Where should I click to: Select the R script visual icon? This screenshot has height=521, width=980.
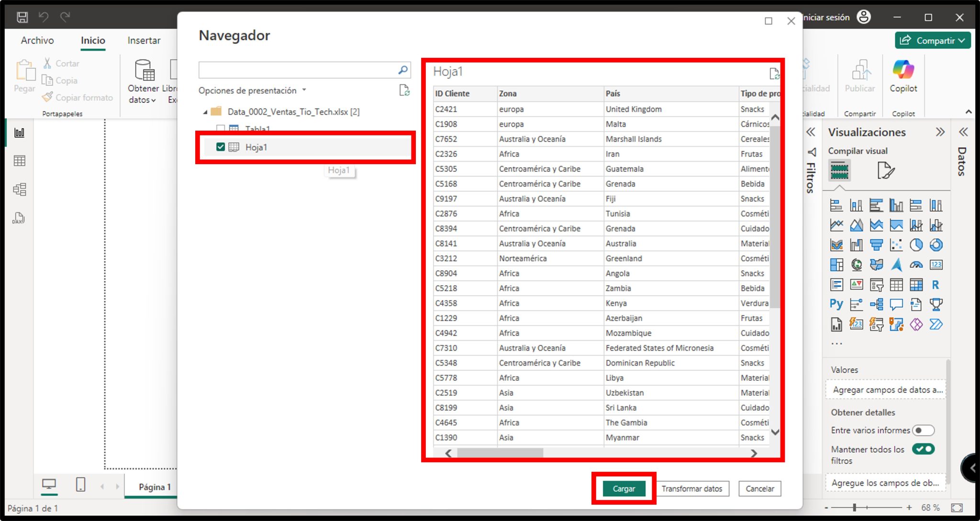(935, 285)
